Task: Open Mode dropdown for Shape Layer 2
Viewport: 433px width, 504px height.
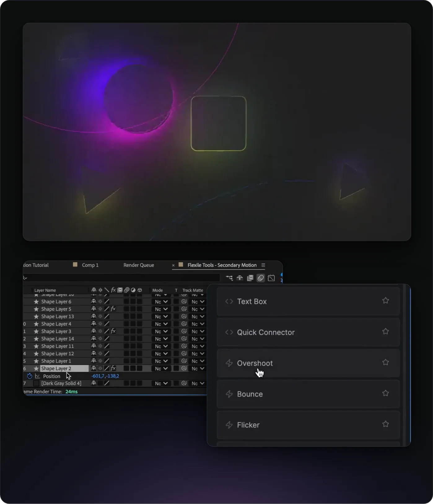Action: (161, 368)
